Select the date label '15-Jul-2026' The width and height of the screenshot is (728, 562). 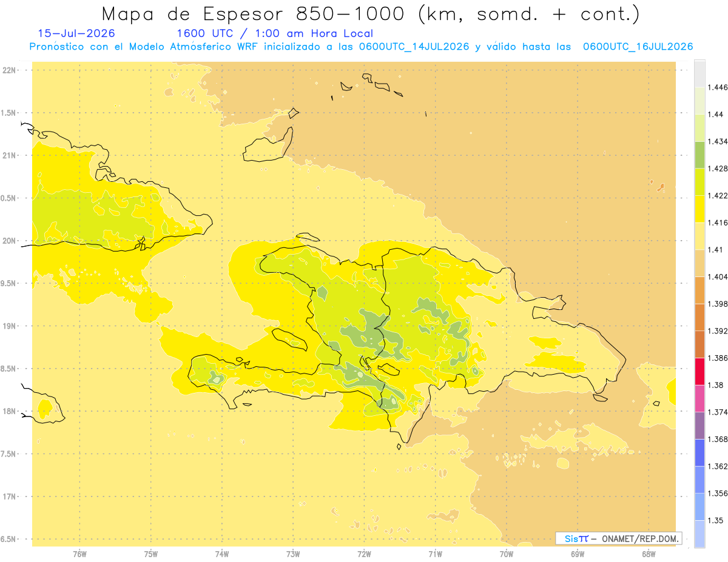click(76, 33)
